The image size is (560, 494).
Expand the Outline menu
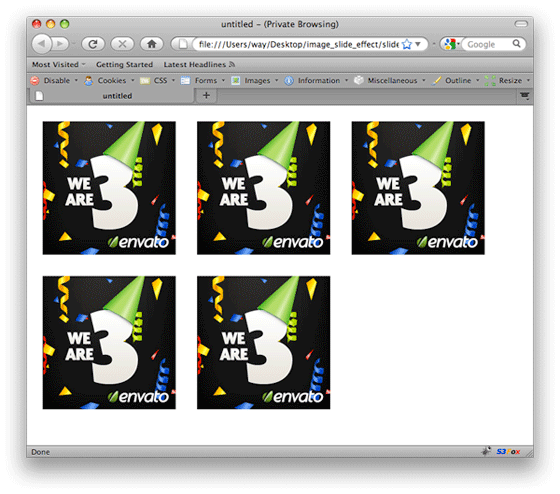(x=478, y=81)
